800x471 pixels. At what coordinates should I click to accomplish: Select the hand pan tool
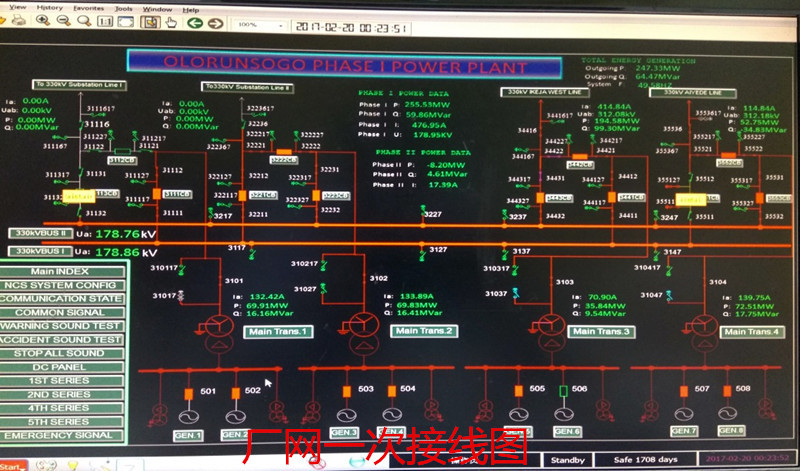click(171, 22)
